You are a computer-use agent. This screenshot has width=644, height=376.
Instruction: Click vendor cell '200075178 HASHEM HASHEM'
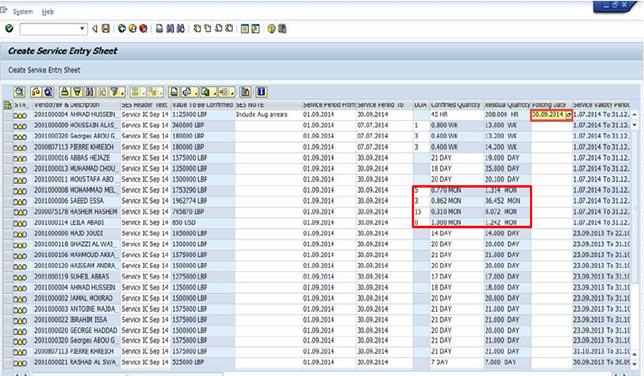[x=76, y=212]
